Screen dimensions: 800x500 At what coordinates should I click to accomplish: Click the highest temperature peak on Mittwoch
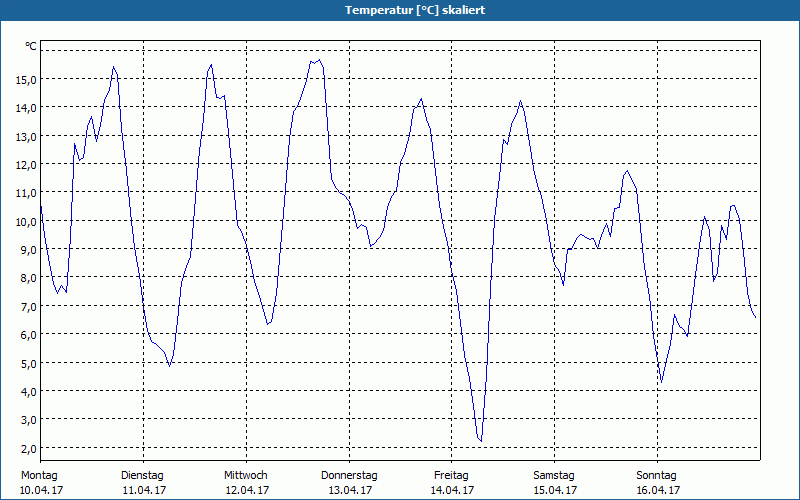[319, 60]
